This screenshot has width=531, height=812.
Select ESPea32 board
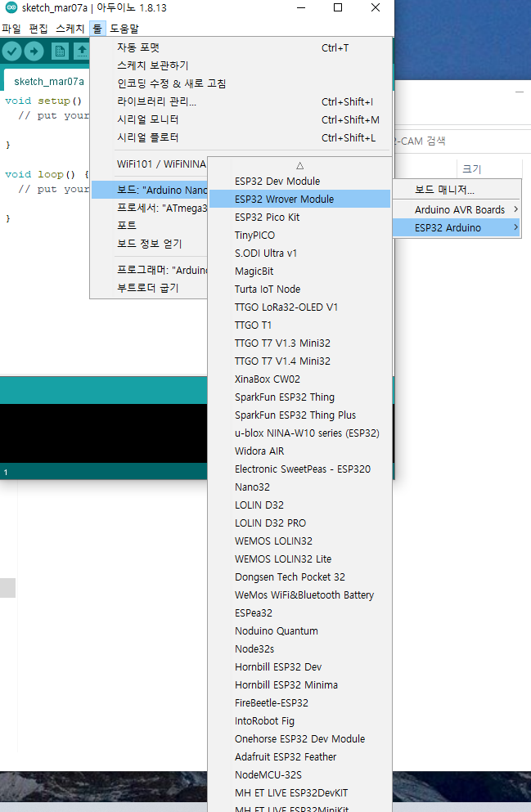[x=300, y=613]
